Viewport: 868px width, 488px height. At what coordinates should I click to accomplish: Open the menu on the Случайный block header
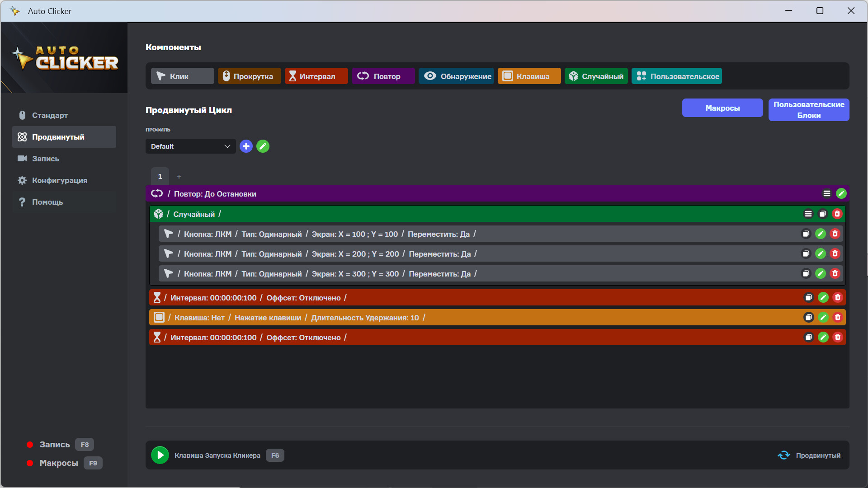point(809,214)
